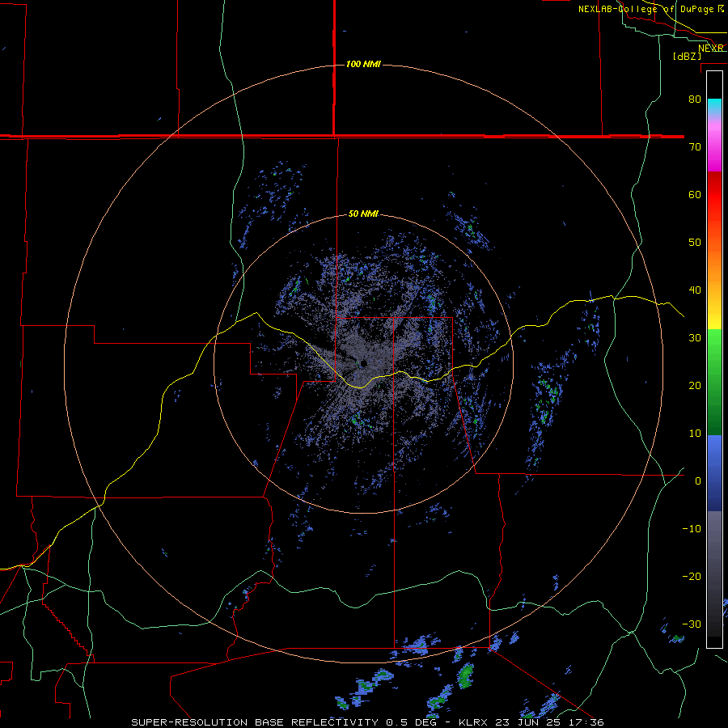The height and width of the screenshot is (728, 728).
Task: Click the 80 value on the dBZ scale
Action: pyautogui.click(x=695, y=99)
